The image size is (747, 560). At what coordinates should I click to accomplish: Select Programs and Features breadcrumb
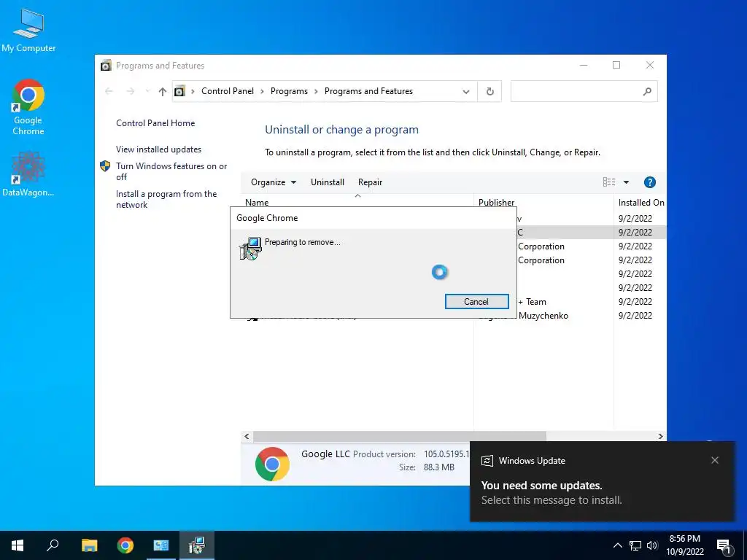point(368,91)
